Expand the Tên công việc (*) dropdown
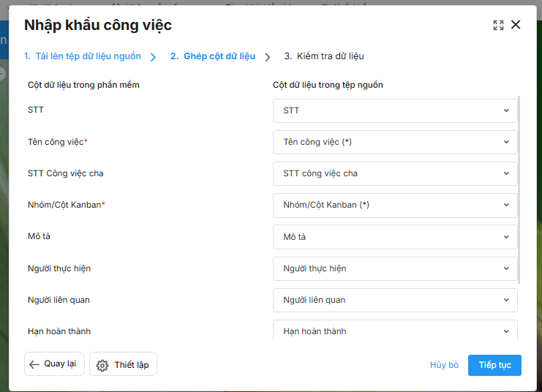542x392 pixels. point(395,142)
